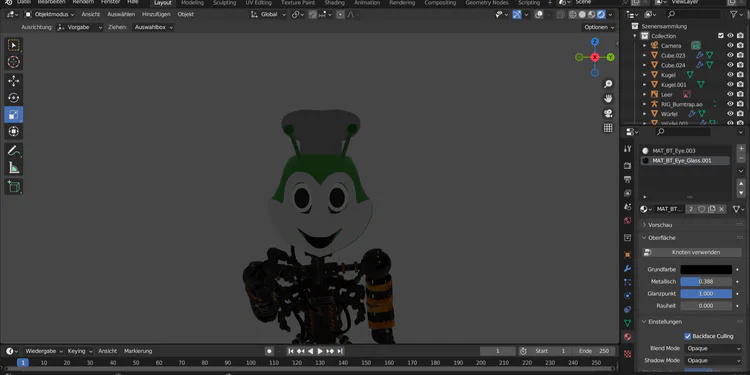Select the Transform tool

[x=13, y=131]
